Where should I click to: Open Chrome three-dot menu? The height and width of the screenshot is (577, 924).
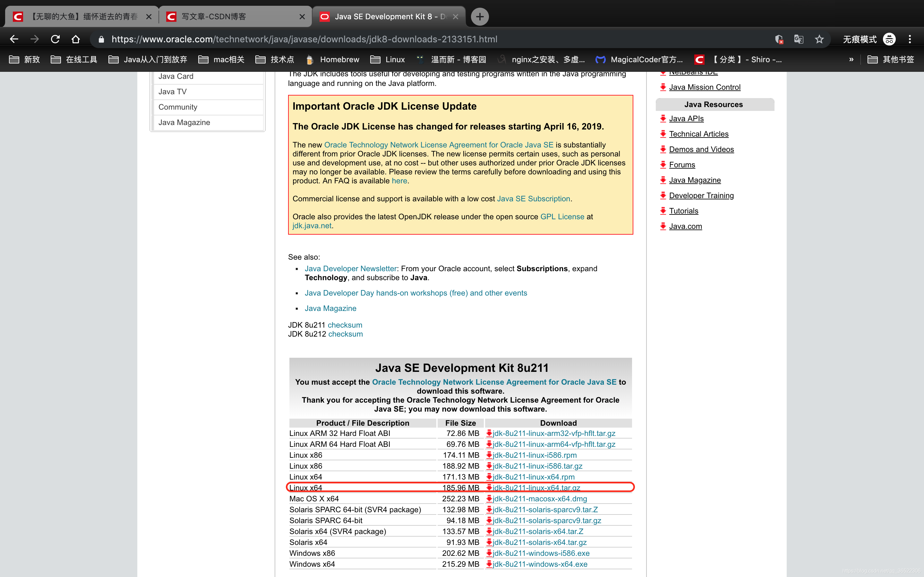pos(910,39)
